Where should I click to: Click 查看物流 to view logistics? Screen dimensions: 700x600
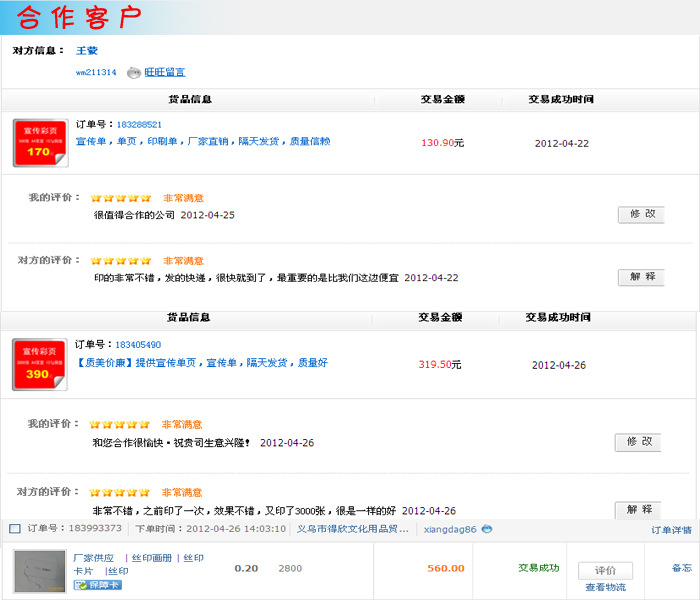(605, 587)
